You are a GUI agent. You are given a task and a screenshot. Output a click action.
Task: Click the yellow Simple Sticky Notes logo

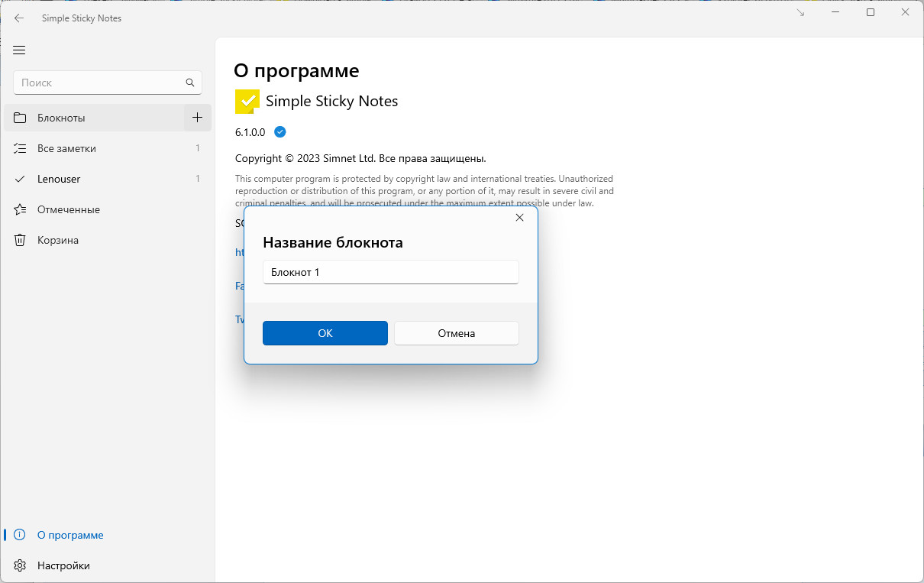tap(247, 101)
